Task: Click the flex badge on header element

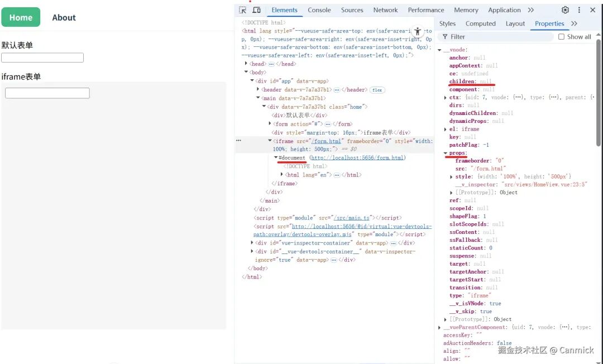Action: [377, 90]
